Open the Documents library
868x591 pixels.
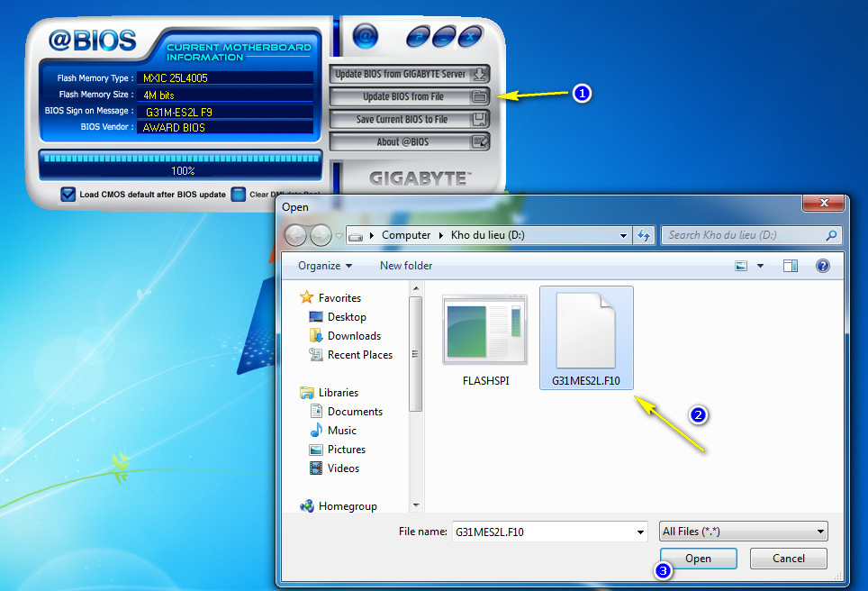coord(355,412)
